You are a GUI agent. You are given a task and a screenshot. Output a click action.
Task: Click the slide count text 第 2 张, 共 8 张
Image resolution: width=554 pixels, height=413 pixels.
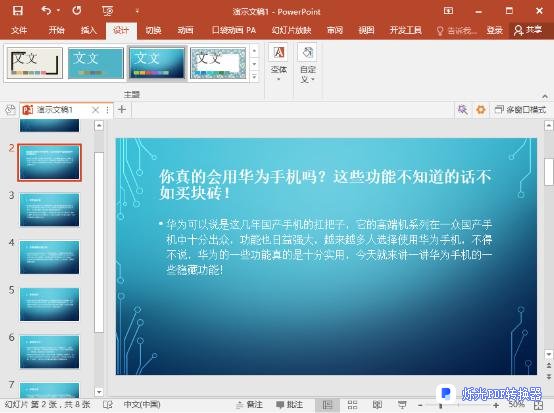tap(47, 405)
